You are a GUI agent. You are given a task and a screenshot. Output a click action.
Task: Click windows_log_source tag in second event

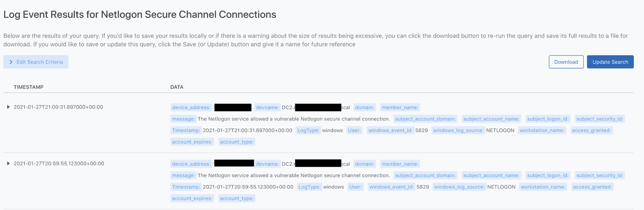[459, 187]
